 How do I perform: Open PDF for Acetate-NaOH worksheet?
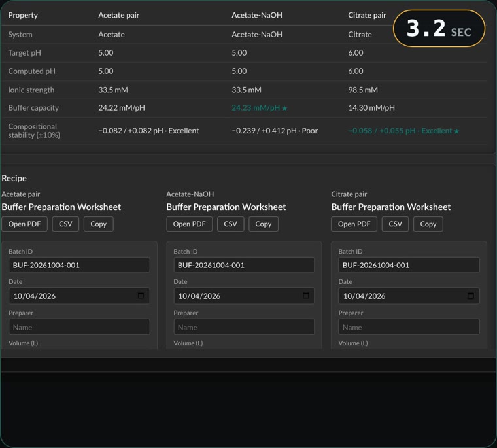point(189,224)
